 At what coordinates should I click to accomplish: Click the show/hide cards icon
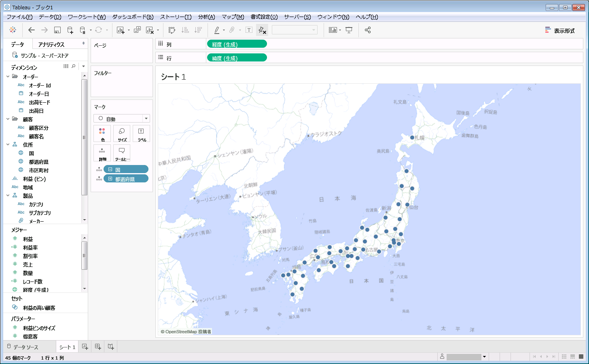[333, 30]
